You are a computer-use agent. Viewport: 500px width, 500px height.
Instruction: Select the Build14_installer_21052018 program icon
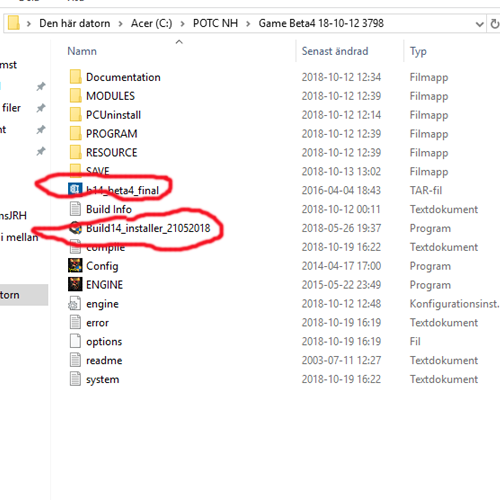pos(76,228)
